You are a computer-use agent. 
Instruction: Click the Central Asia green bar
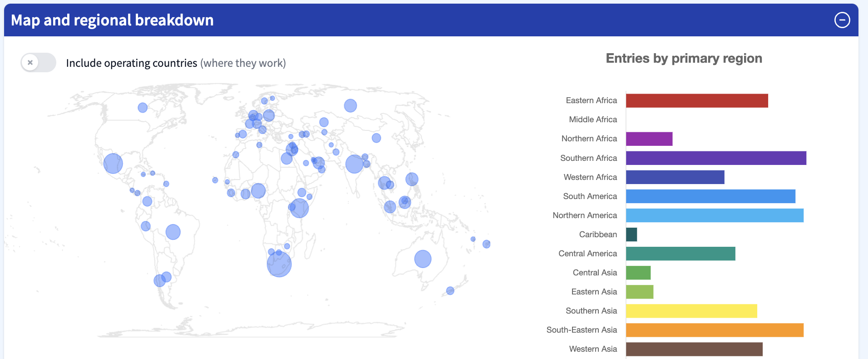638,273
